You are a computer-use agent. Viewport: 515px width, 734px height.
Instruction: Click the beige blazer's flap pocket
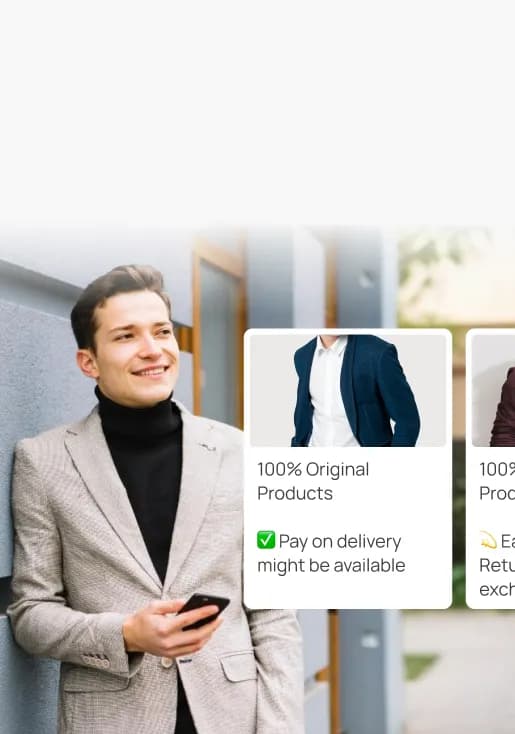pos(239,666)
